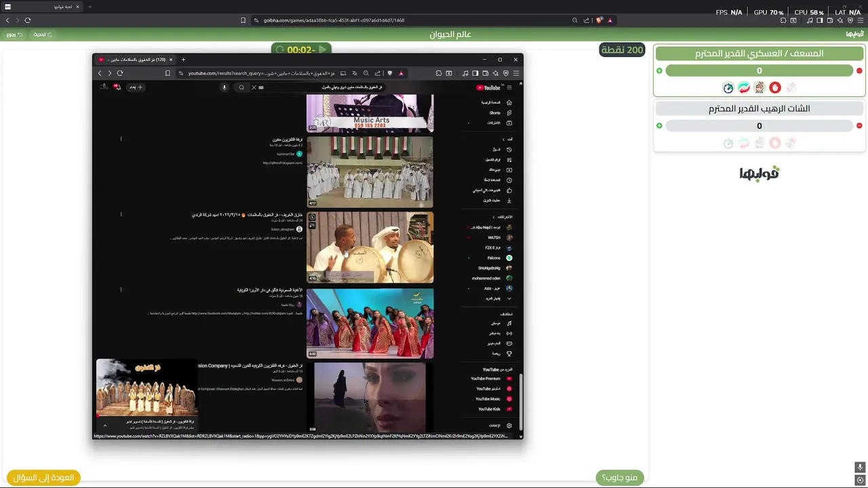Play the dancers in colorful dresses video thumbnail
This screenshot has height=488, width=868.
pos(370,323)
